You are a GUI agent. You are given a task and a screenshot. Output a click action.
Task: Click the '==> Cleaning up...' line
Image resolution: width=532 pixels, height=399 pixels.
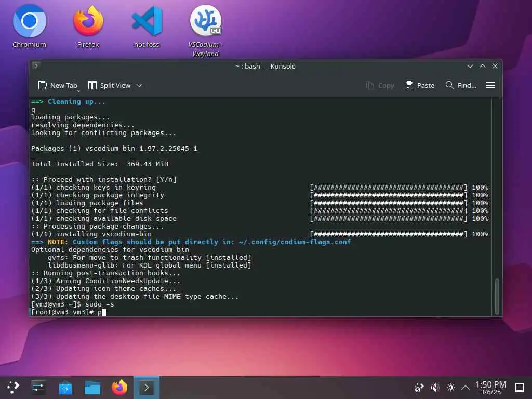(68, 101)
